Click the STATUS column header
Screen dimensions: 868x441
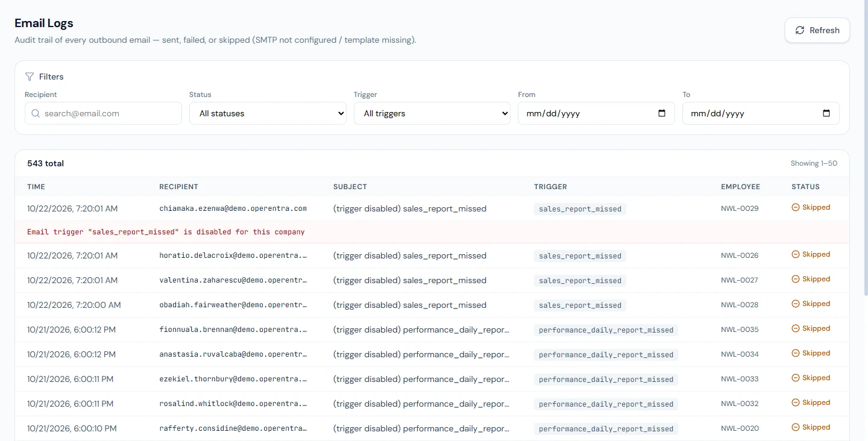[805, 187]
